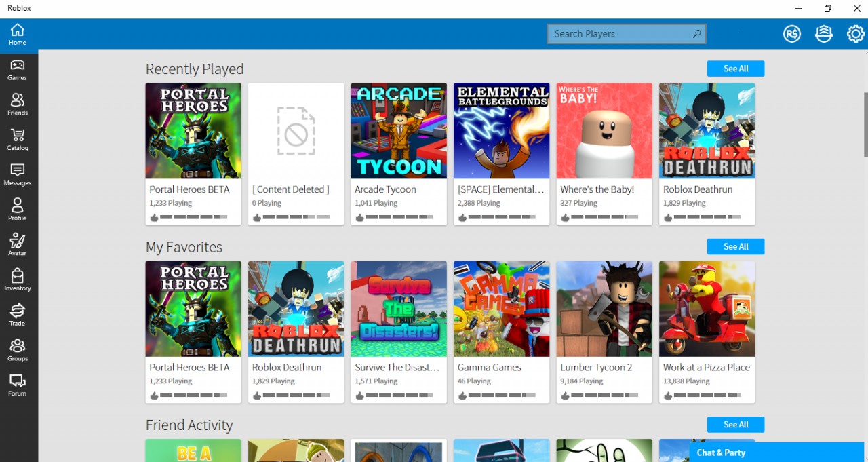See all Recently Played games

point(736,69)
